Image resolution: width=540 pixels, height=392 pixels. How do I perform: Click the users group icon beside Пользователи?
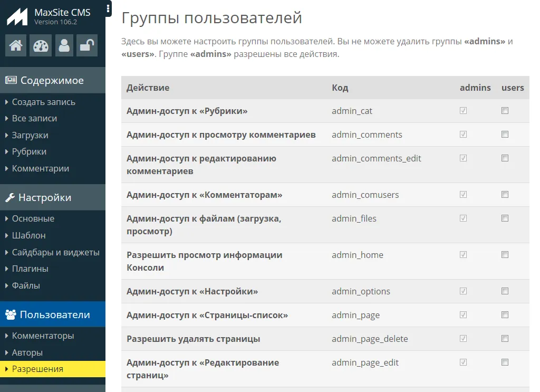click(11, 315)
